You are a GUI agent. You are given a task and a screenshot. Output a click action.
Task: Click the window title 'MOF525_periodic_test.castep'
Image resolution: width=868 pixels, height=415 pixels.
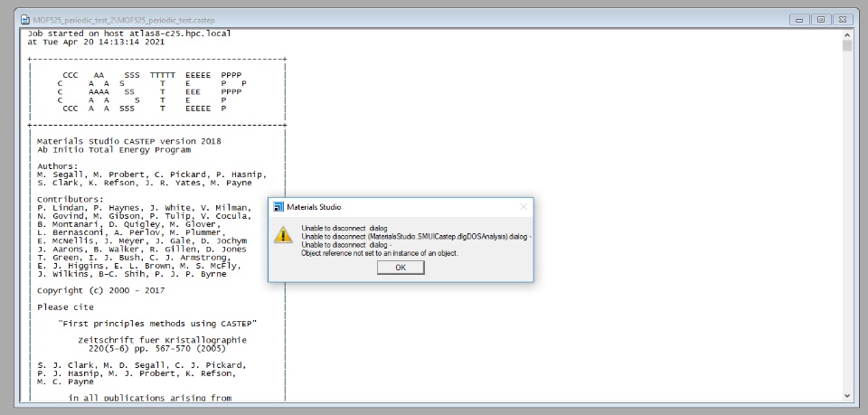(x=124, y=20)
